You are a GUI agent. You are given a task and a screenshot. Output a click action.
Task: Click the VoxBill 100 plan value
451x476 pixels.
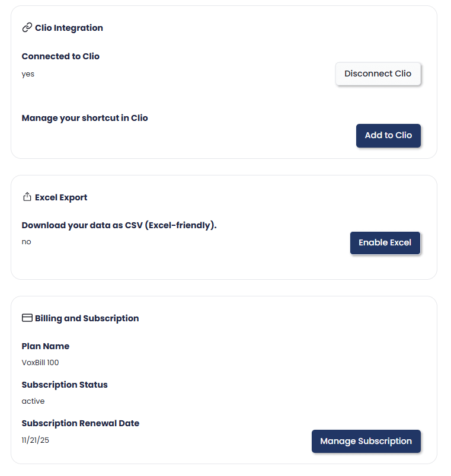[x=40, y=363]
